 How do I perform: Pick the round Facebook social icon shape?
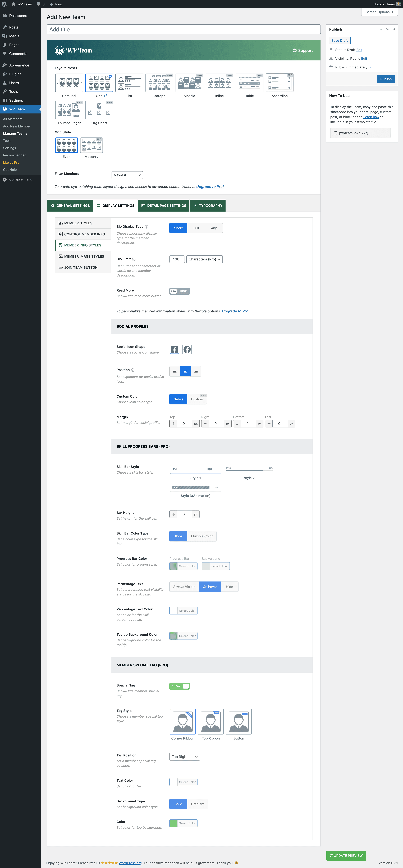coord(187,349)
